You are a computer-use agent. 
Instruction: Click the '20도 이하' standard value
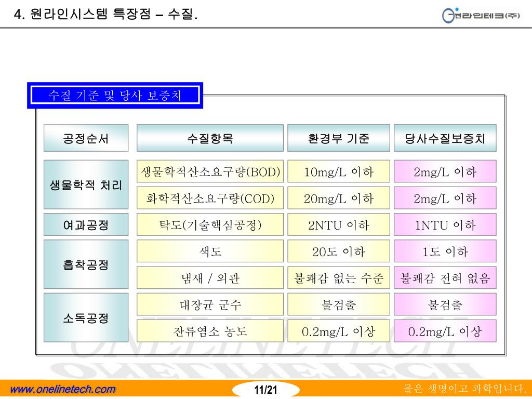click(x=339, y=251)
